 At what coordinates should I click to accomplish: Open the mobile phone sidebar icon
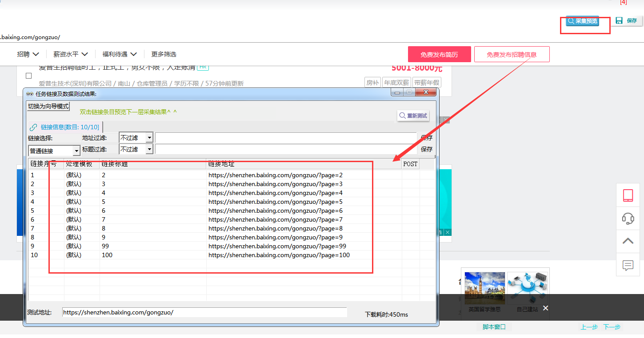[628, 195]
